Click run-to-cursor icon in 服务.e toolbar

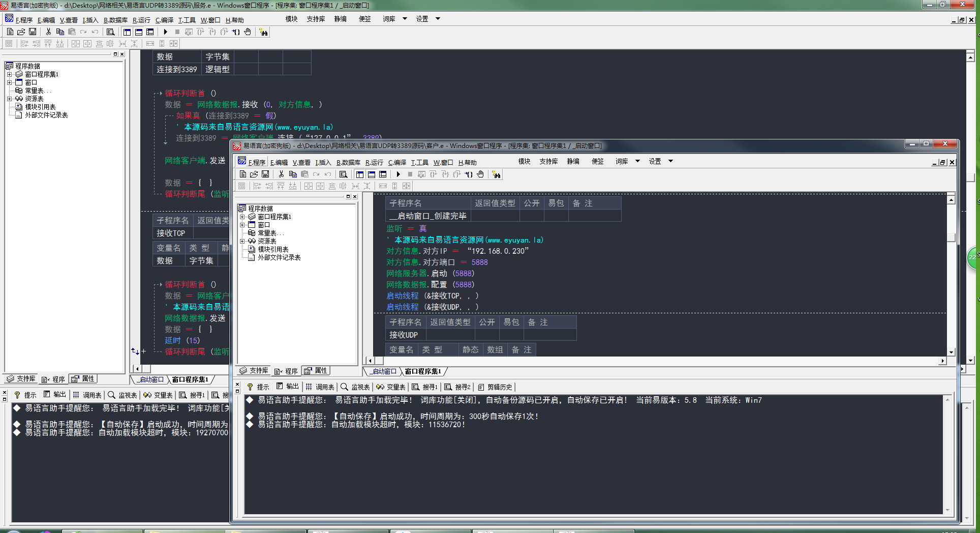point(236,32)
